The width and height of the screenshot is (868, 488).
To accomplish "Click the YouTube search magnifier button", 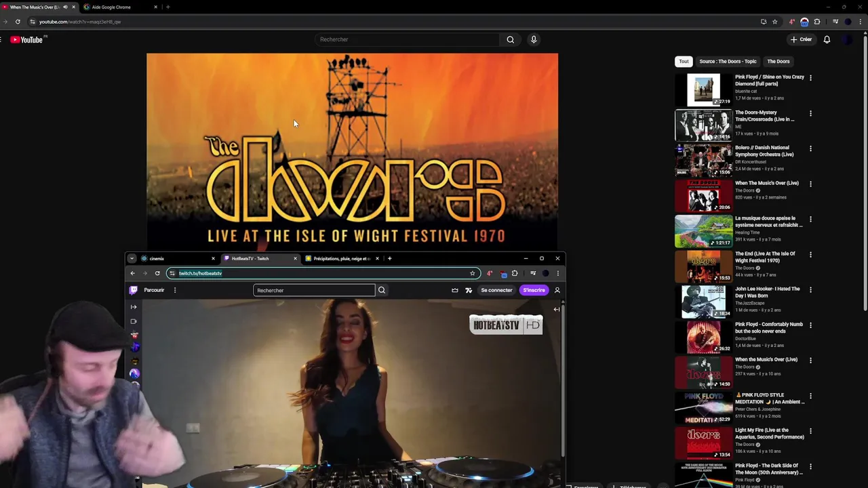I will pyautogui.click(x=511, y=39).
